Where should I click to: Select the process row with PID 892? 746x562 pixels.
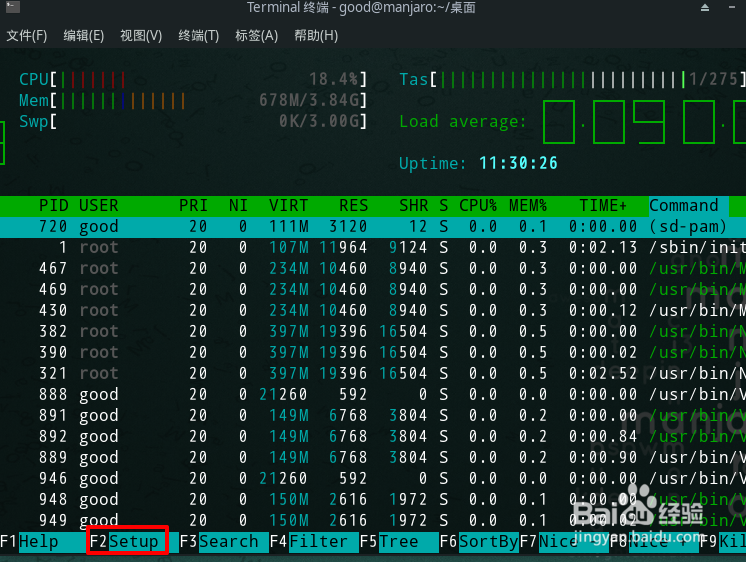[x=373, y=436]
